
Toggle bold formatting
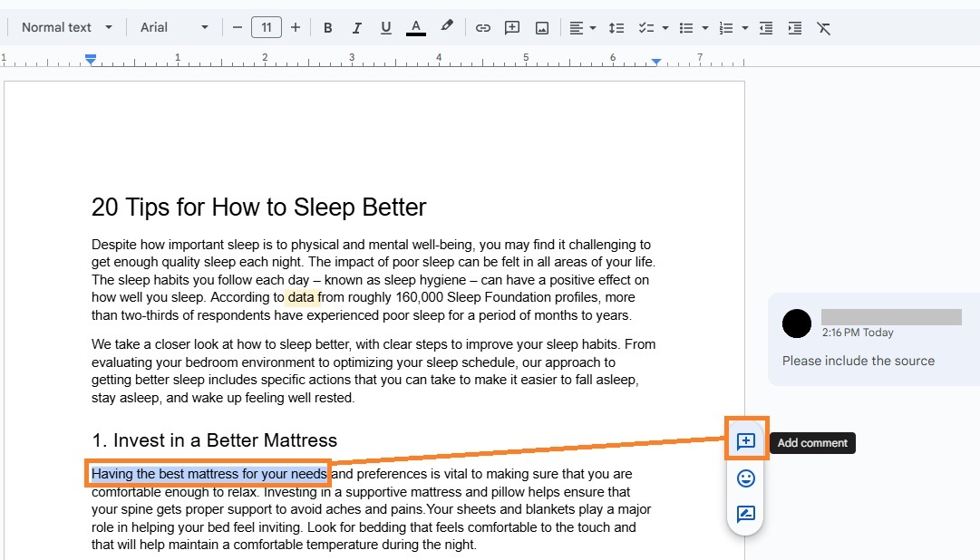pos(327,27)
